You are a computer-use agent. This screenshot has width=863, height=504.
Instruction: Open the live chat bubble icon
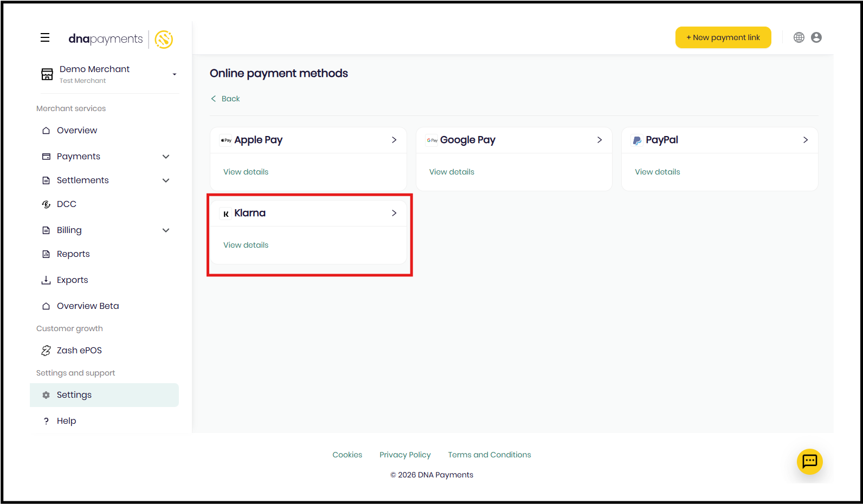[809, 461]
